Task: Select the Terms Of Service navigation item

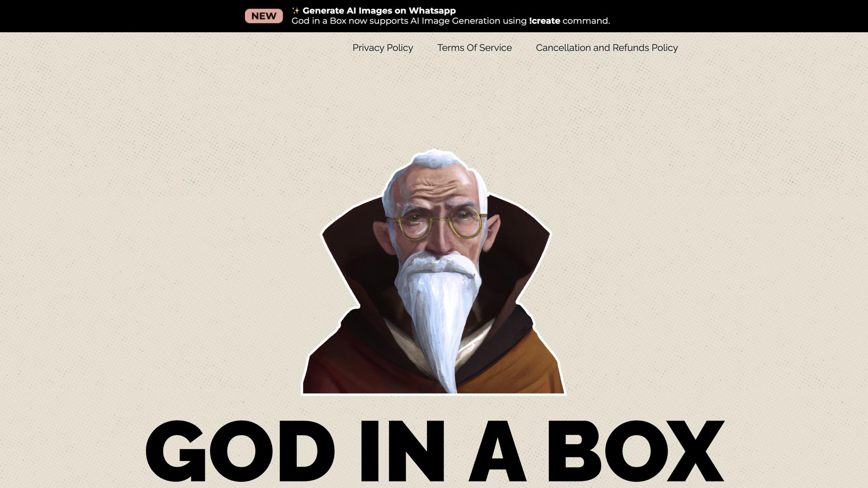Action: click(x=474, y=48)
